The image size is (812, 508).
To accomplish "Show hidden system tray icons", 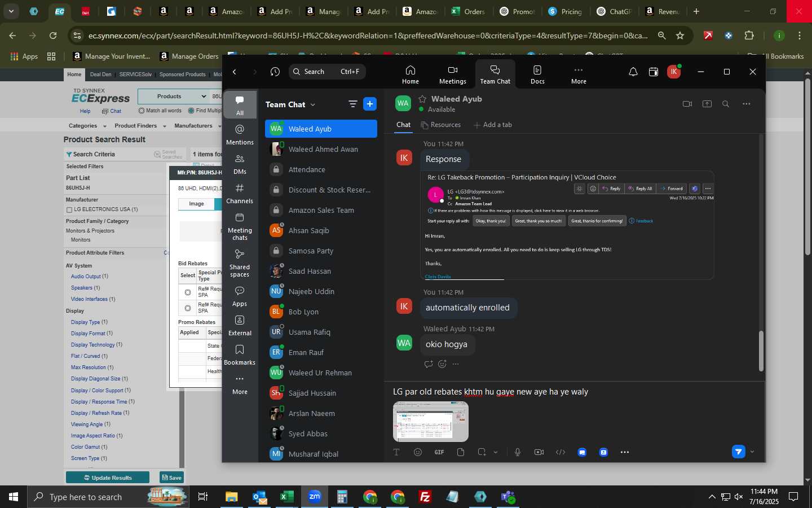I will click(712, 497).
